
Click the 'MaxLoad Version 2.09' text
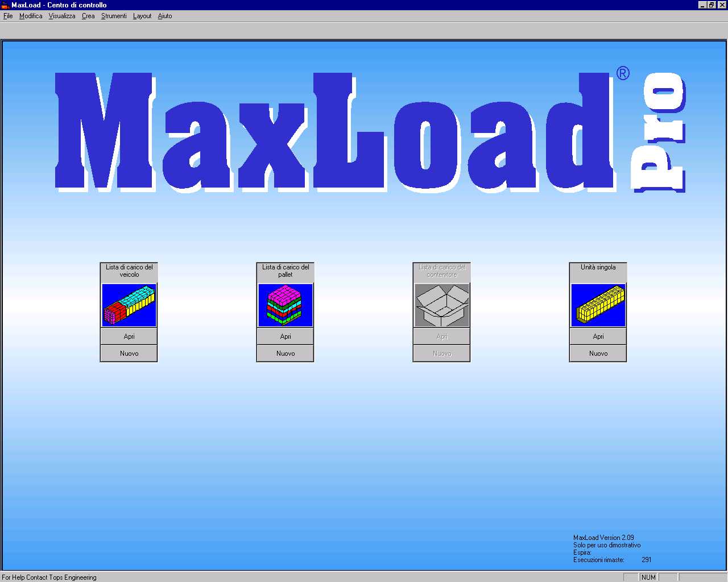pos(603,538)
